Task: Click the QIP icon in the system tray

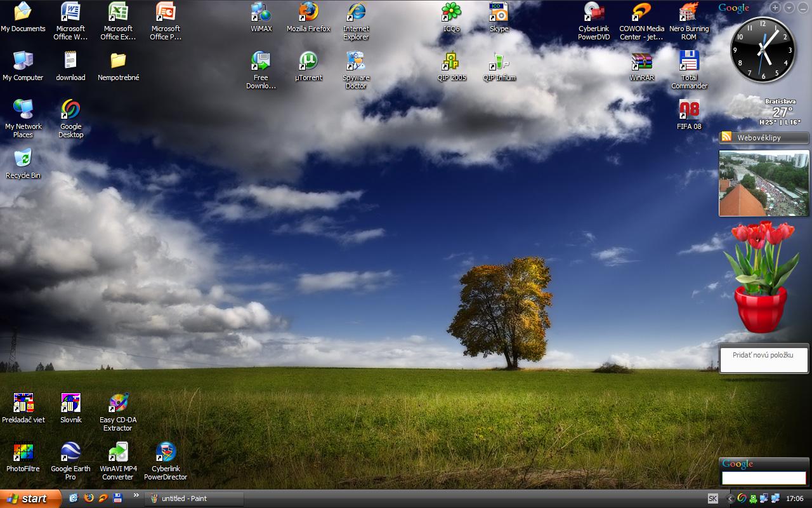Action: click(752, 498)
